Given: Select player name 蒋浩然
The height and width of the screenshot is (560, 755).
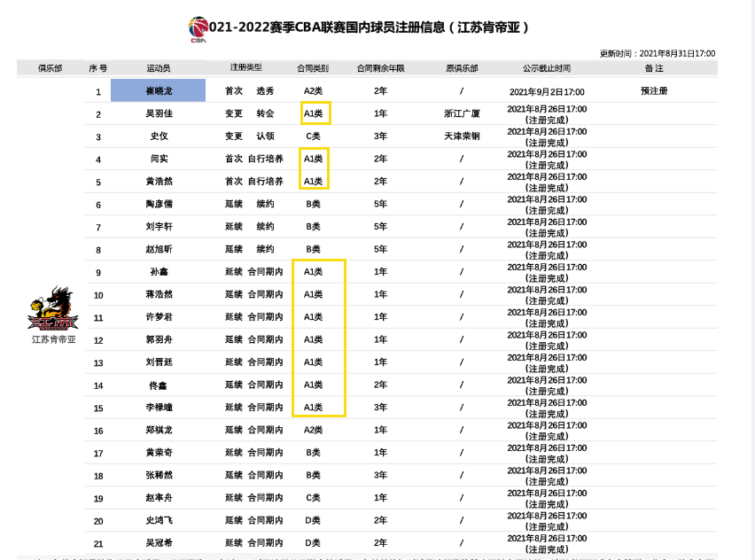Looking at the screenshot, I should [x=159, y=294].
